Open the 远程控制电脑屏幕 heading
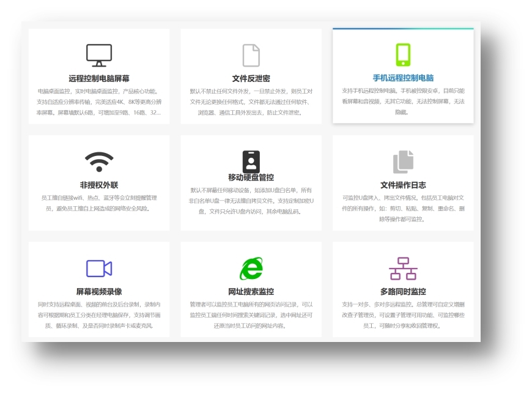The width and height of the screenshot is (532, 394). 99,78
